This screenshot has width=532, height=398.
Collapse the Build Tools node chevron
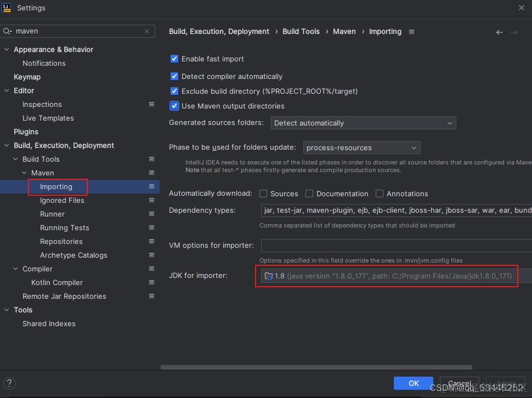pos(15,159)
